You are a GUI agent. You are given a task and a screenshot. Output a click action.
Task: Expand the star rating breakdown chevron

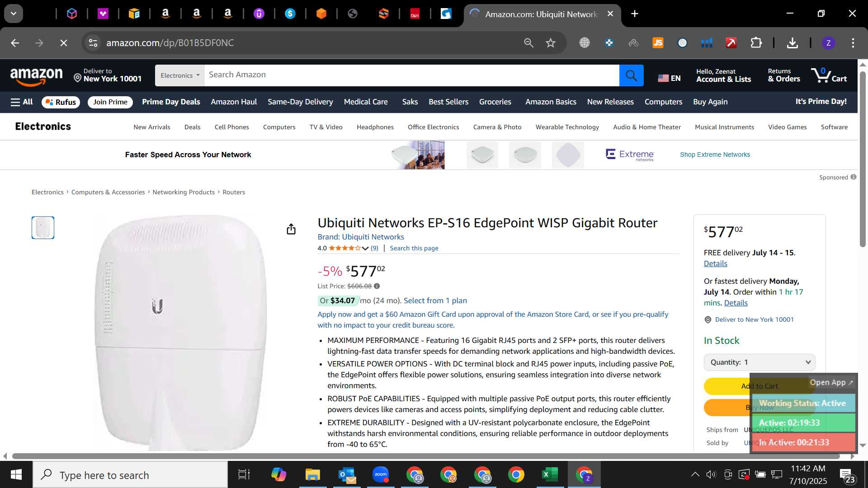coord(365,249)
